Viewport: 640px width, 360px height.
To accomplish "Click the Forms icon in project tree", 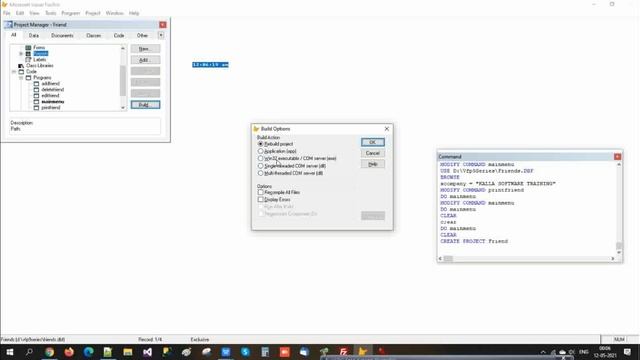I will click(x=28, y=48).
